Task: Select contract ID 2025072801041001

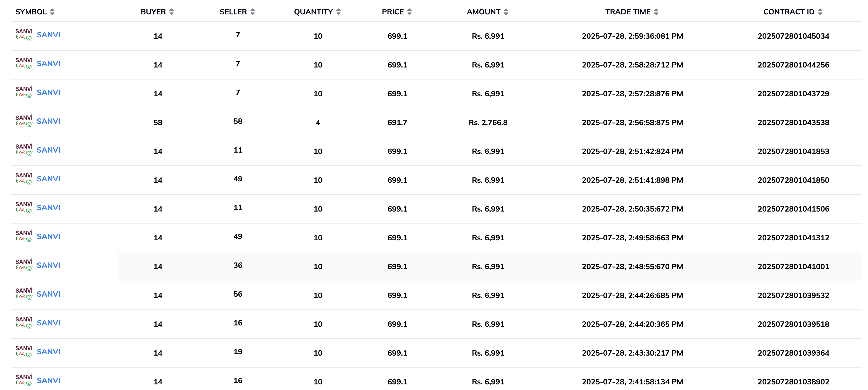Action: click(794, 267)
